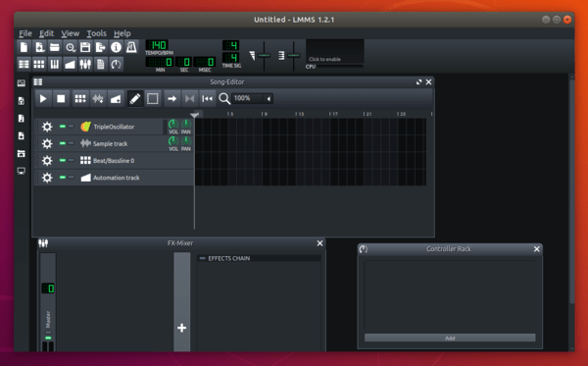Save the current project with the floppy icon
Viewport: 588px width, 366px height.
85,47
